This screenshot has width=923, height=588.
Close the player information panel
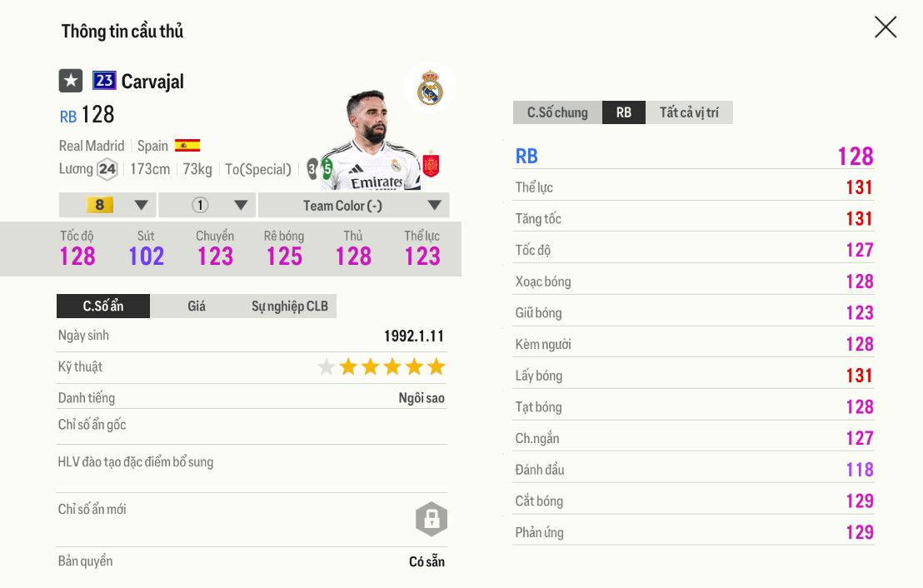click(886, 27)
